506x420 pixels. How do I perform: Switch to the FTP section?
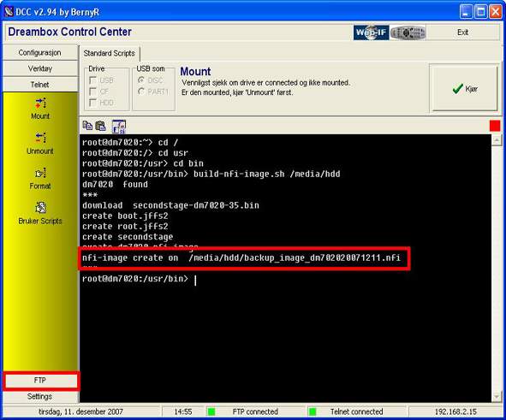pos(40,381)
